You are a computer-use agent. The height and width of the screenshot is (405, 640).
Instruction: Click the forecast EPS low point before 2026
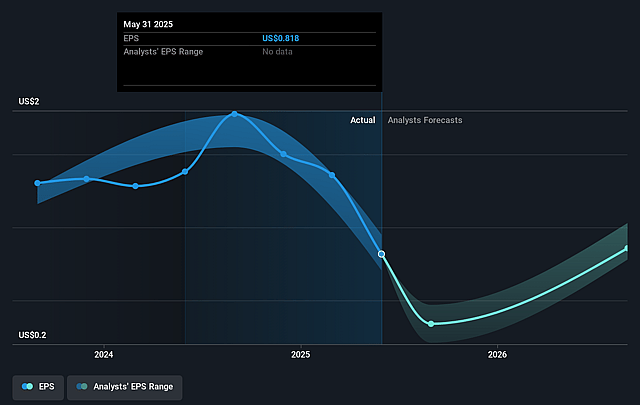(x=431, y=324)
